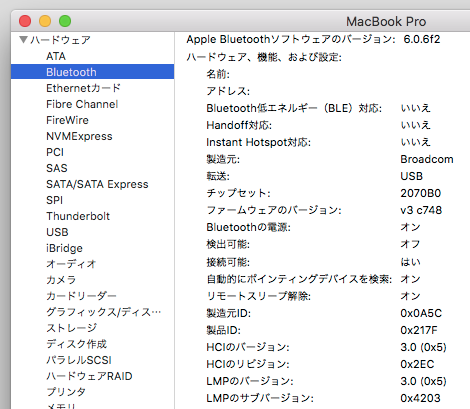Viewport: 470px width, 409px height.
Task: Open the プリンタ entry
Action: tap(66, 392)
